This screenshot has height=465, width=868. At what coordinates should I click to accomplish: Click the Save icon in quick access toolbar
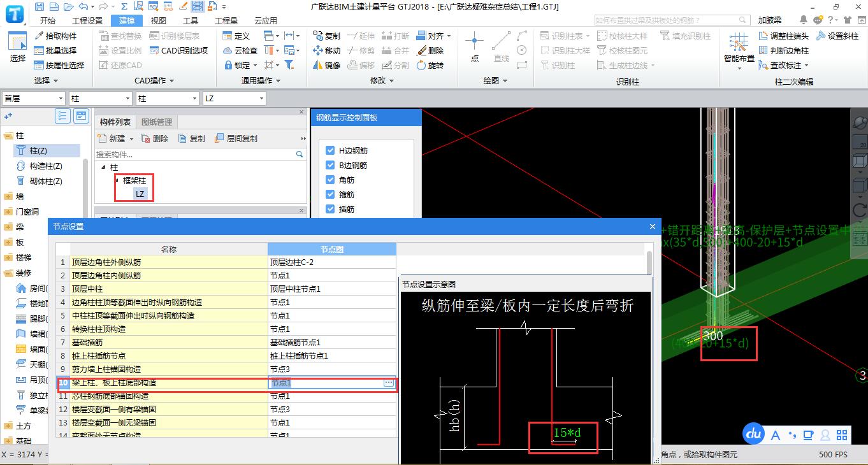[40, 6]
